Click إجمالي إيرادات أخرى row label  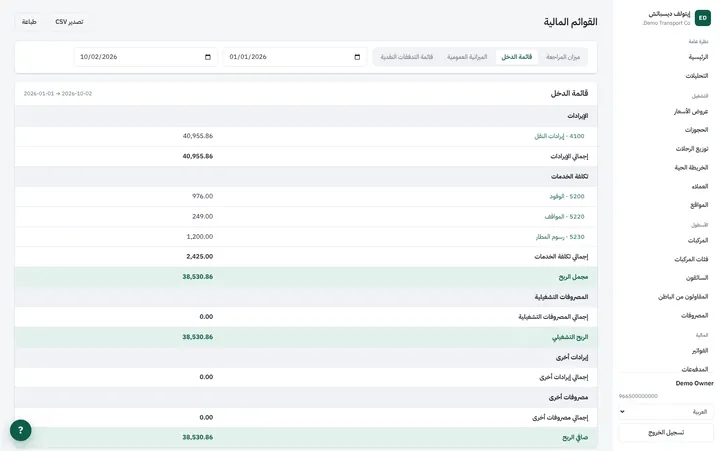pyautogui.click(x=563, y=377)
